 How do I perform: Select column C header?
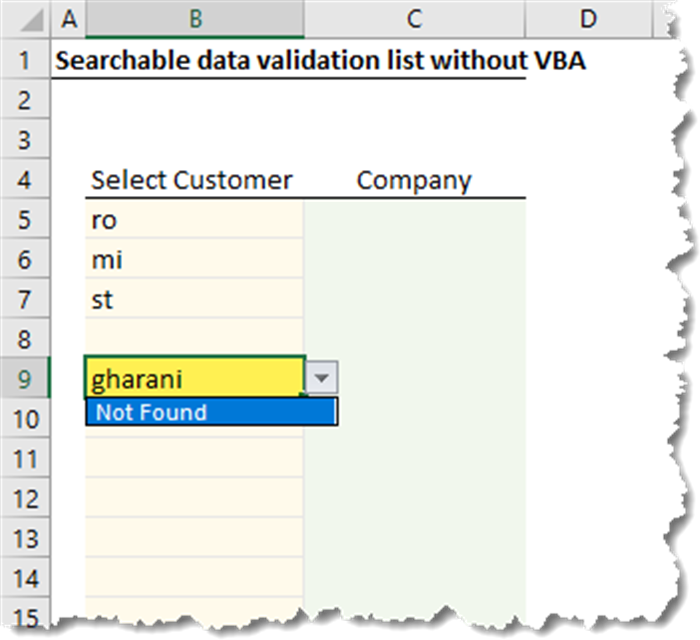click(x=414, y=19)
